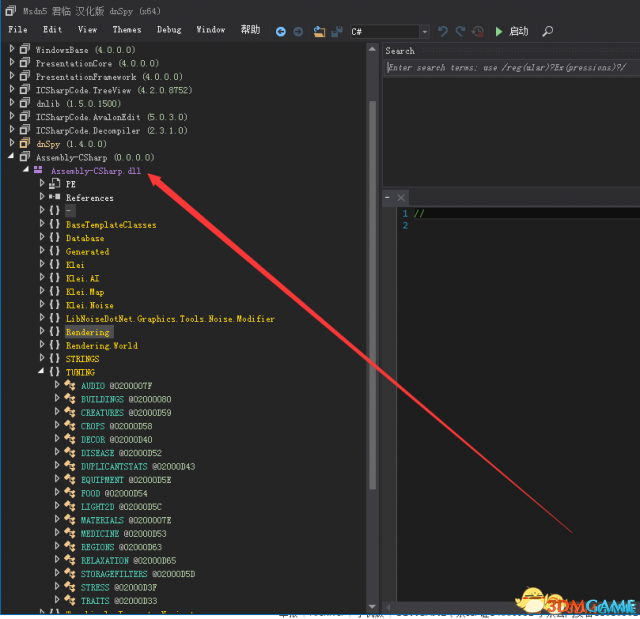The width and height of the screenshot is (640, 619).
Task: Select the Rendering namespace row
Action: pyautogui.click(x=87, y=333)
